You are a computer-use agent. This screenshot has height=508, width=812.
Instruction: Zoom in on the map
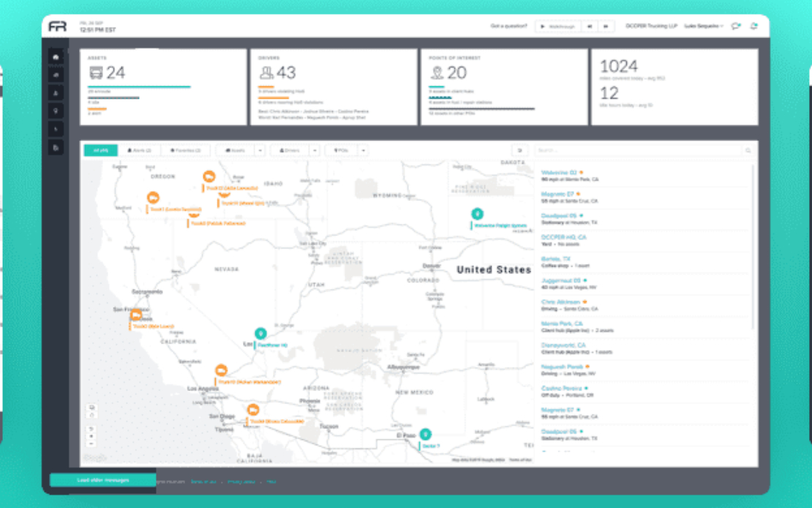[x=91, y=436]
